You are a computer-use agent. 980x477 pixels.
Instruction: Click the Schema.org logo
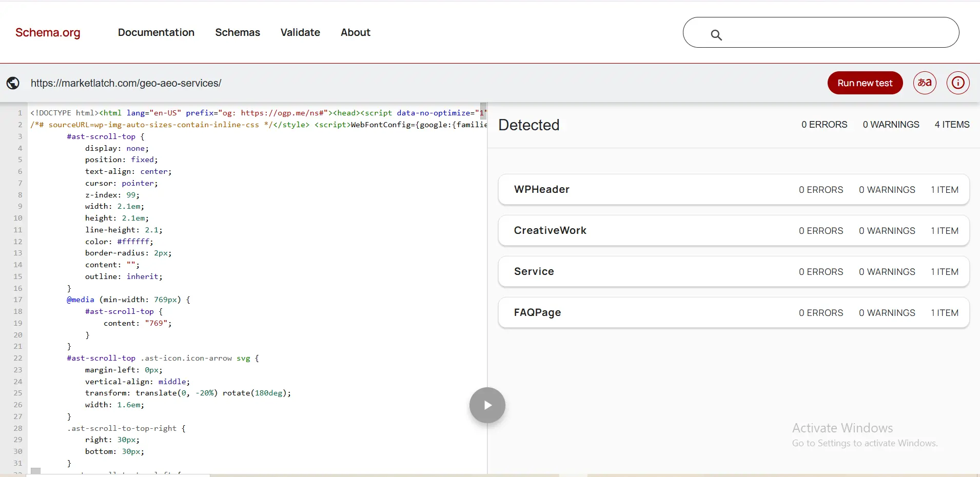point(48,32)
